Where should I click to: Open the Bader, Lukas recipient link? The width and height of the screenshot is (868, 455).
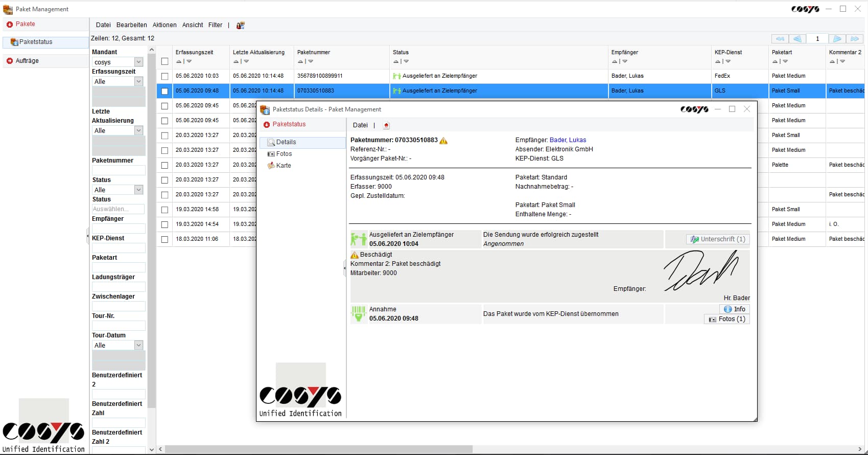(x=568, y=140)
